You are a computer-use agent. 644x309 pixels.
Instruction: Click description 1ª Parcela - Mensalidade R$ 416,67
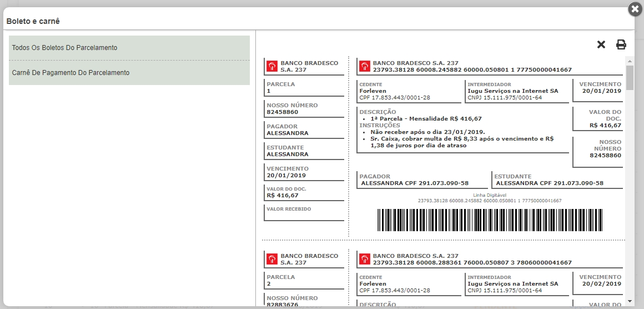pos(426,119)
